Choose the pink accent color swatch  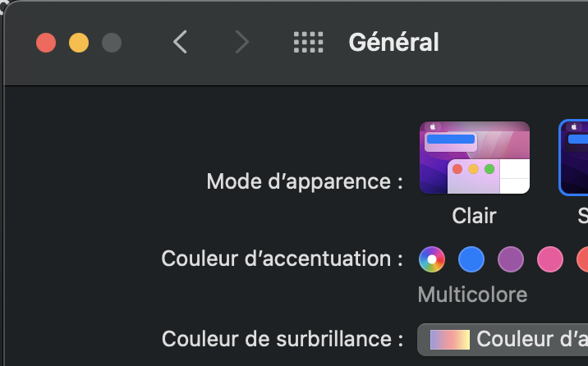550,259
